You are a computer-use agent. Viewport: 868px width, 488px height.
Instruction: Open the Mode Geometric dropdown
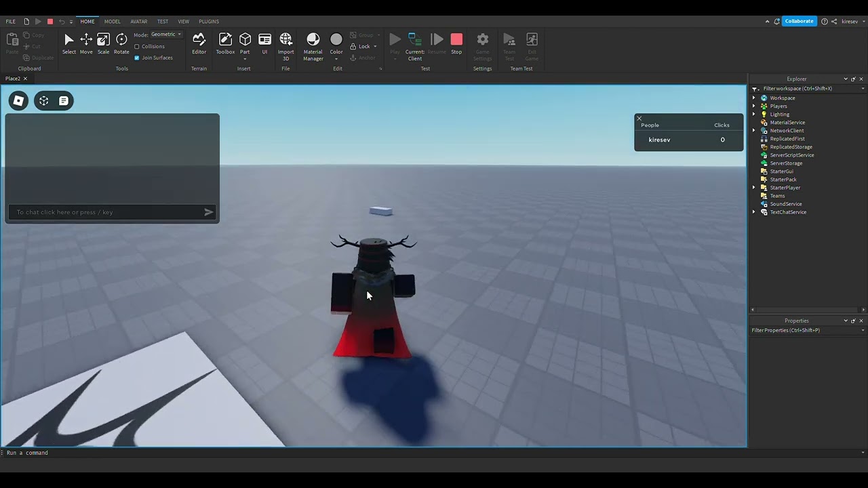pos(166,35)
